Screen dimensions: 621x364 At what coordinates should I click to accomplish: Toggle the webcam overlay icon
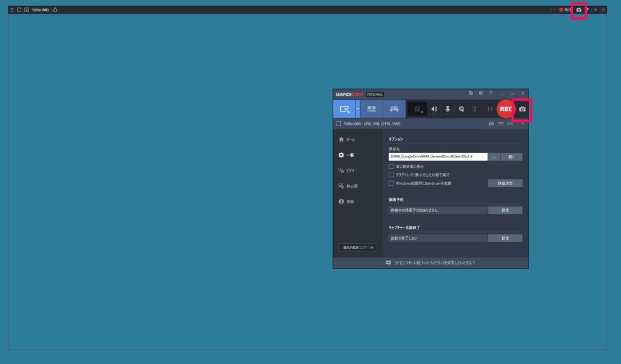point(417,109)
